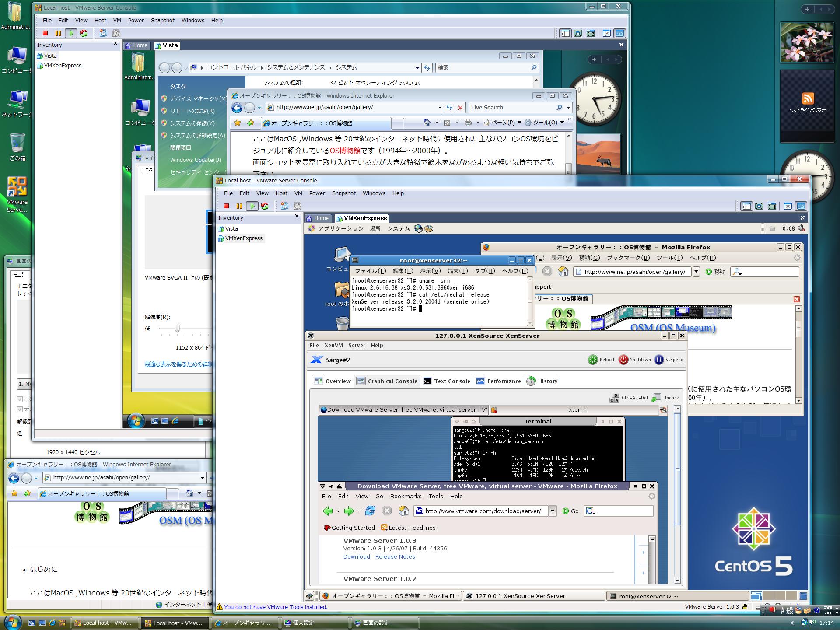840x630 pixels.
Task: Undock the XenServer graphical console
Action: coord(665,398)
